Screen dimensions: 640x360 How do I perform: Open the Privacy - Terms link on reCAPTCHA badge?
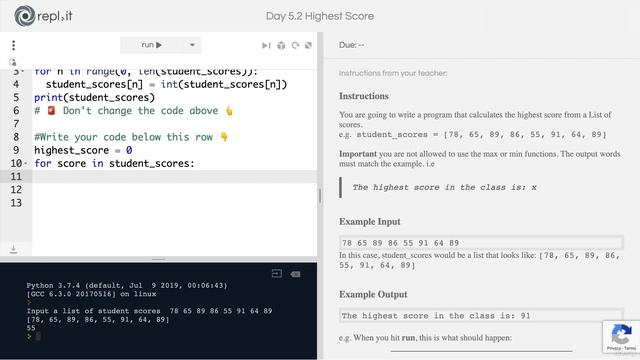(621, 348)
